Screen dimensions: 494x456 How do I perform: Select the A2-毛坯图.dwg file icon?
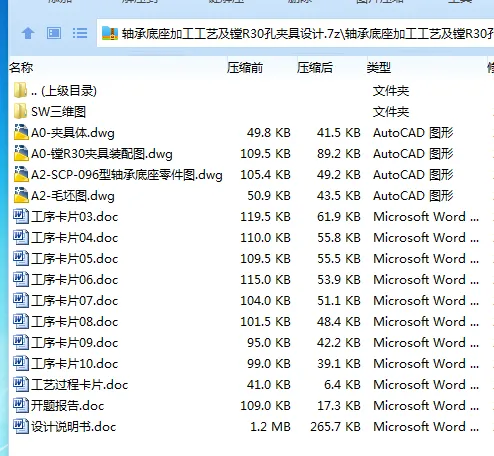[21, 195]
